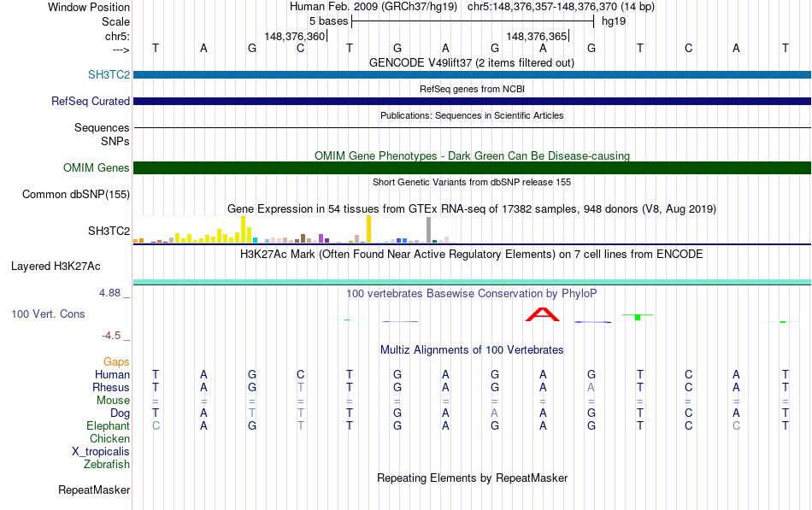Viewport: 812px width, 510px height.
Task: Click the red A PhyloP conservation logo
Action: pyautogui.click(x=542, y=314)
